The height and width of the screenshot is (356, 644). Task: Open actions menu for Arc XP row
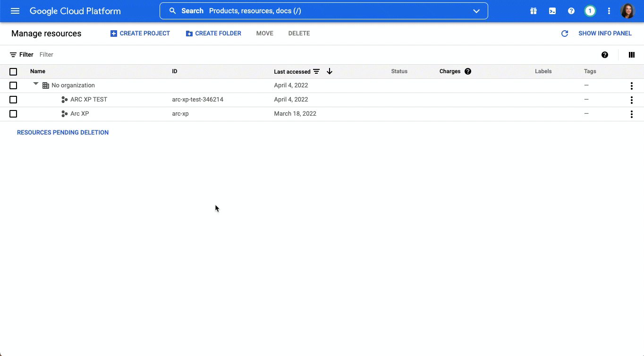(632, 114)
